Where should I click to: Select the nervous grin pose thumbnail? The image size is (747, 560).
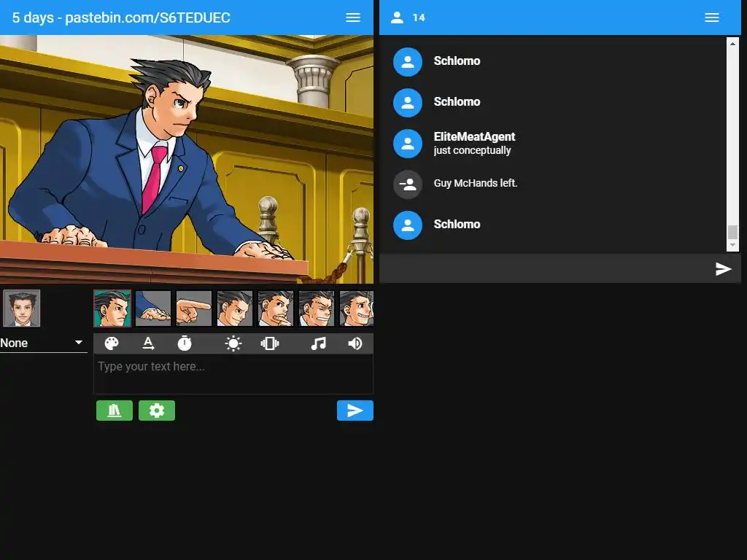(x=356, y=308)
